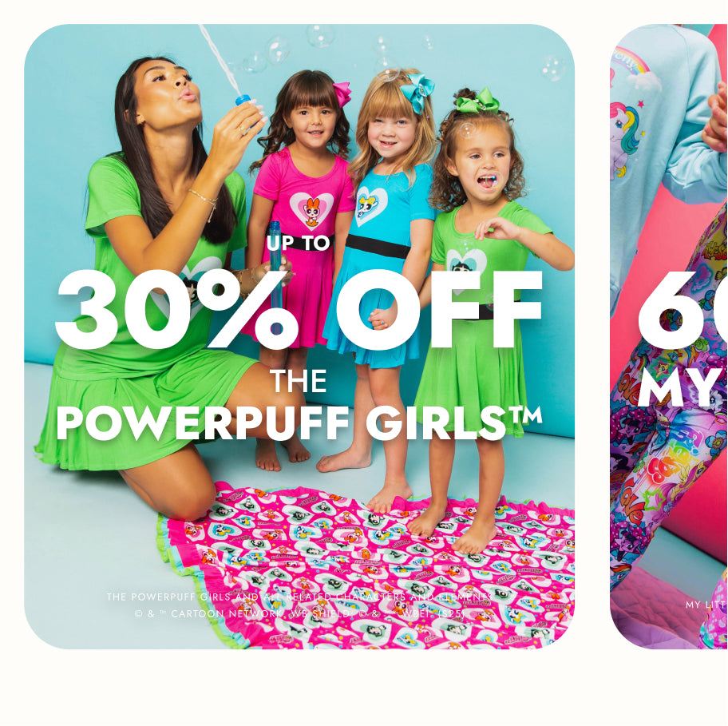Click the "MY" headline on the right banner
This screenshot has height=726, width=728.
pos(679,388)
